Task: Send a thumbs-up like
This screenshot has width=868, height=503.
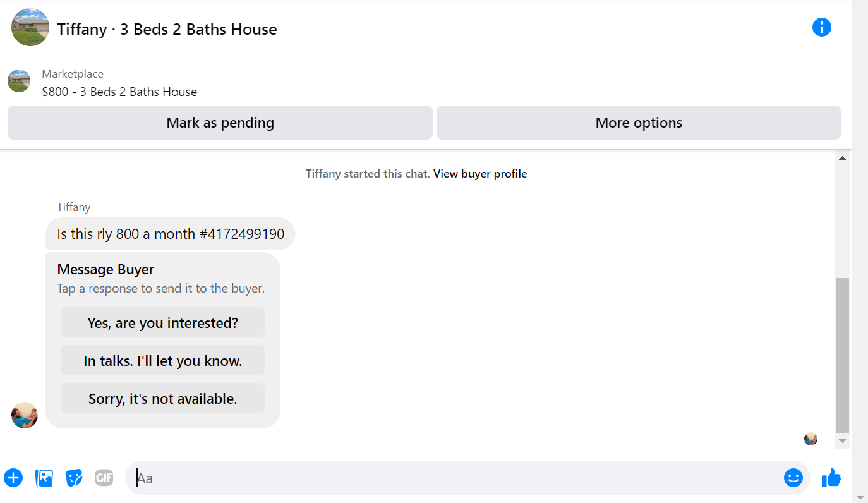Action: tap(831, 478)
